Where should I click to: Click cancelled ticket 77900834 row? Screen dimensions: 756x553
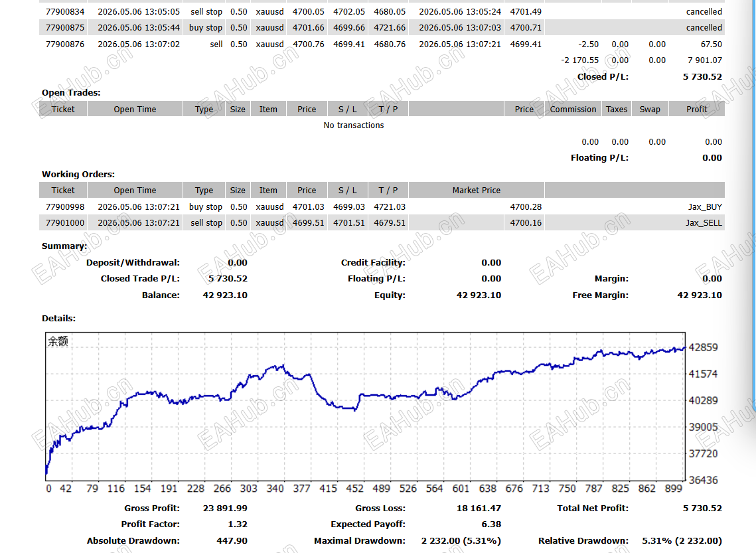tap(382, 11)
